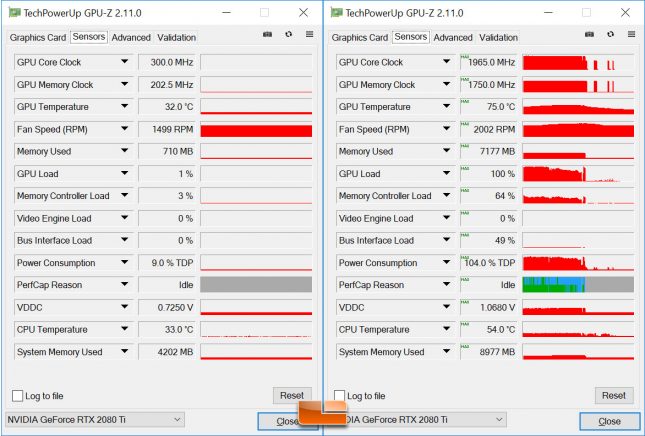Image resolution: width=645 pixels, height=436 pixels.
Task: Open hamburger menu in right GPU-Z window
Action: tap(632, 34)
